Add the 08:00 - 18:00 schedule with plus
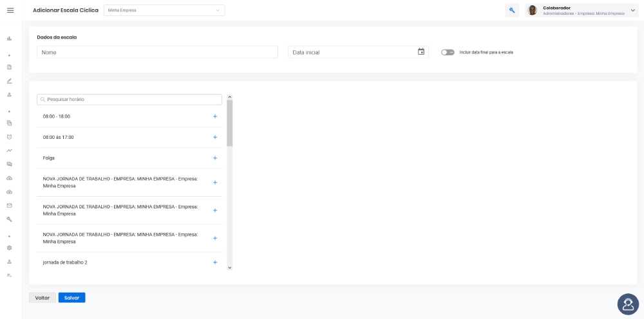The width and height of the screenshot is (644, 319). coord(215,116)
